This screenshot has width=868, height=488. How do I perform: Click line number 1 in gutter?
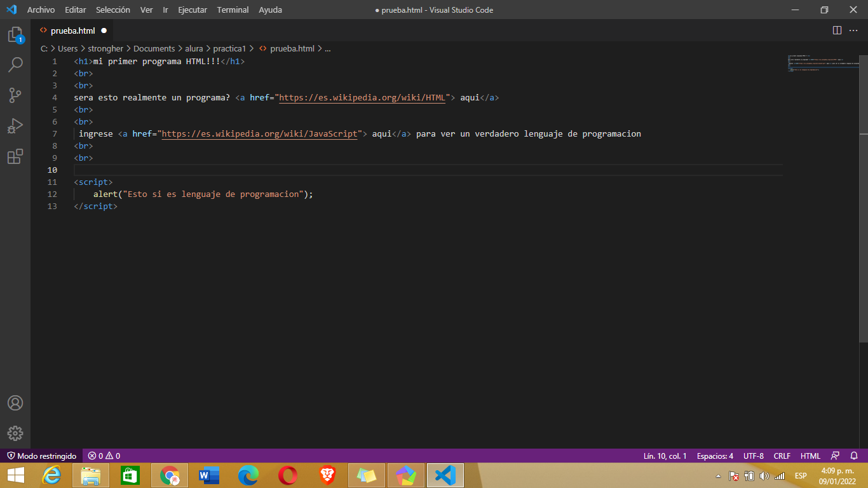tap(55, 61)
